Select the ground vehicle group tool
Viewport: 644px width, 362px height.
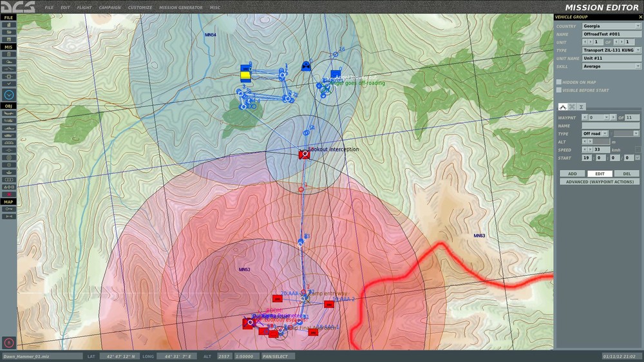tap(8, 136)
